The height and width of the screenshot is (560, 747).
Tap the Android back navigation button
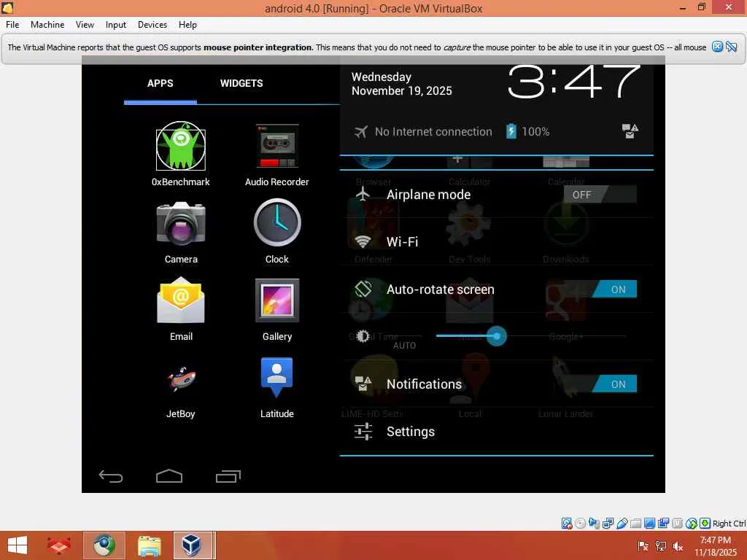111,476
